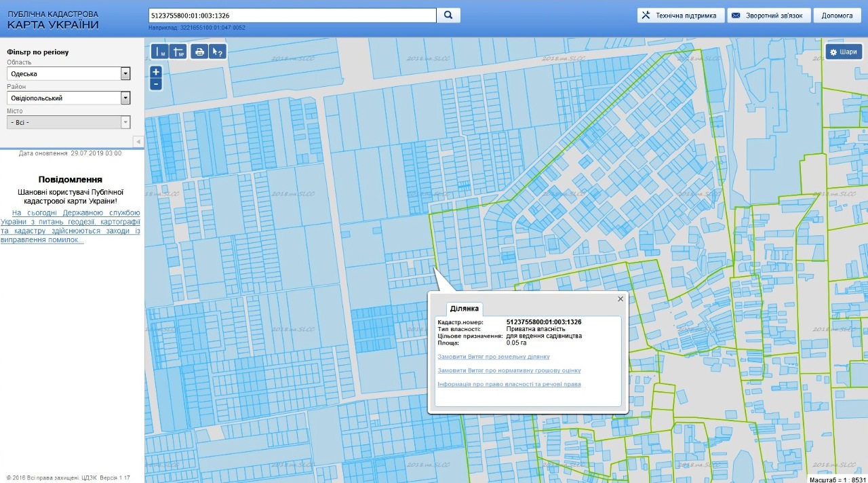Screen dimensions: 868x483
Task: Open Інформація про право власності link
Action: (x=509, y=384)
